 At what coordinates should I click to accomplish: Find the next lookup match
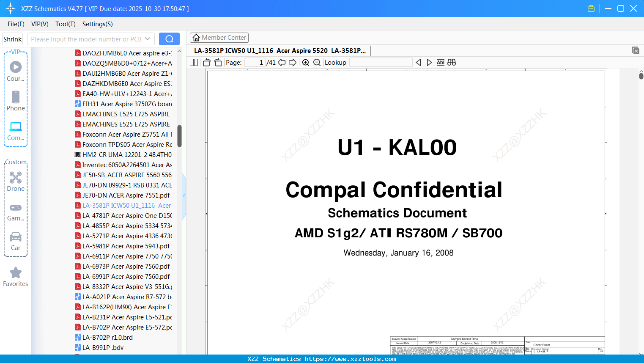(429, 63)
